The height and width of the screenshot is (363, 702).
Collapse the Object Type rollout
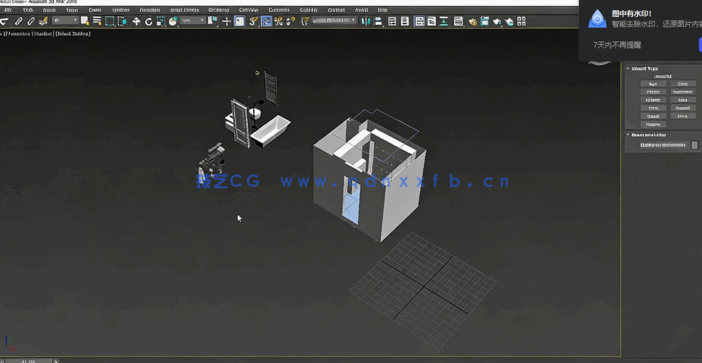pyautogui.click(x=644, y=68)
